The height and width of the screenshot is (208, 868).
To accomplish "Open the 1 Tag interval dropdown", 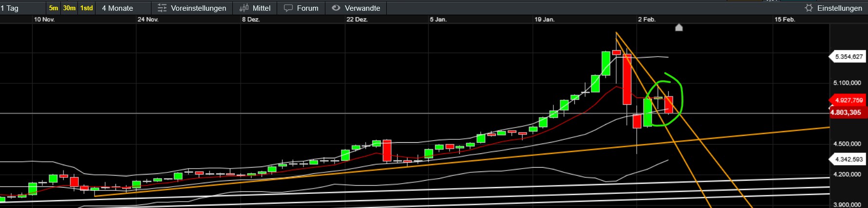I will [22, 8].
